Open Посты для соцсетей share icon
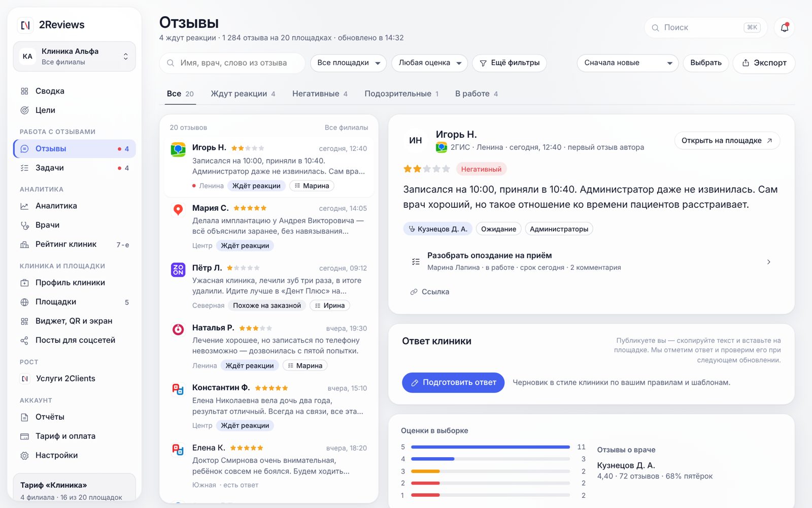The image size is (812, 508). [24, 340]
